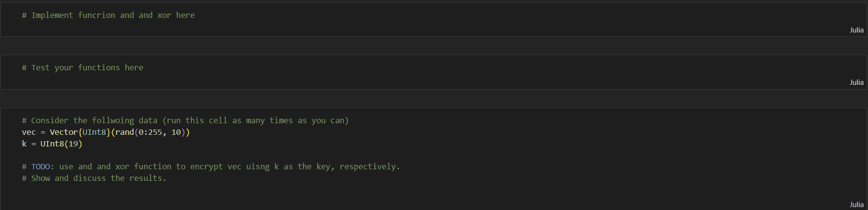This screenshot has width=868, height=210.
Task: Open Julia language picker on first cell
Action: [856, 30]
